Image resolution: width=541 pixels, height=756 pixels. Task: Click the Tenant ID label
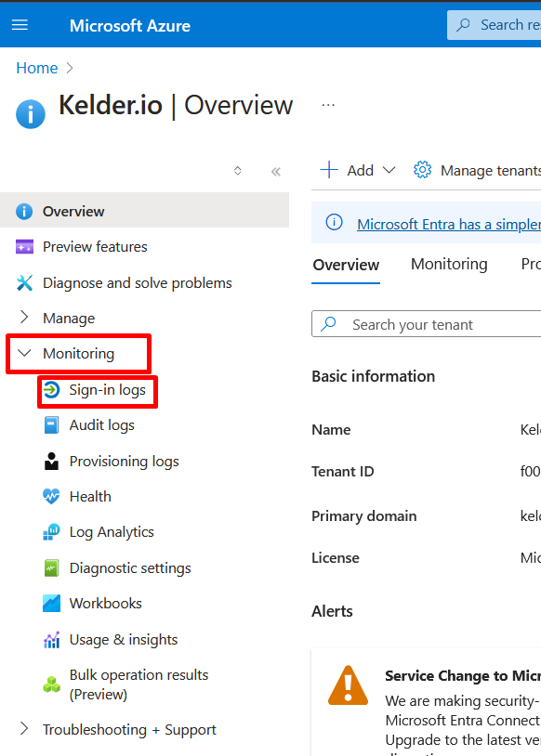[x=343, y=471]
